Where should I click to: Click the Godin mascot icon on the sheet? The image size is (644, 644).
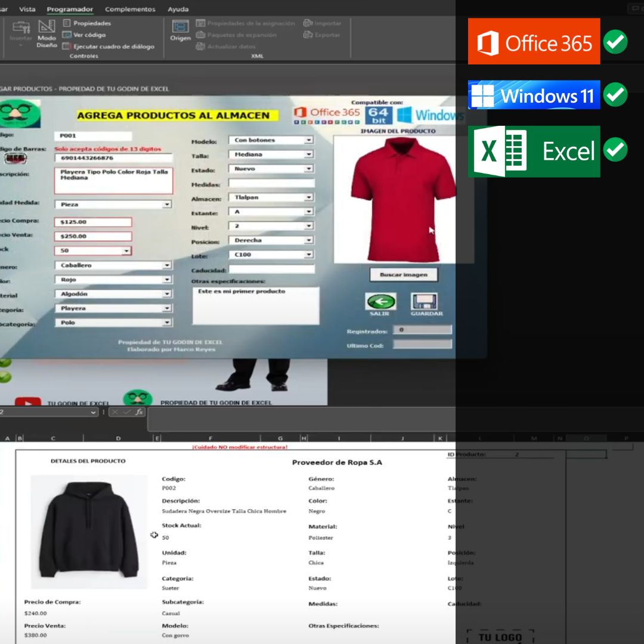138,398
